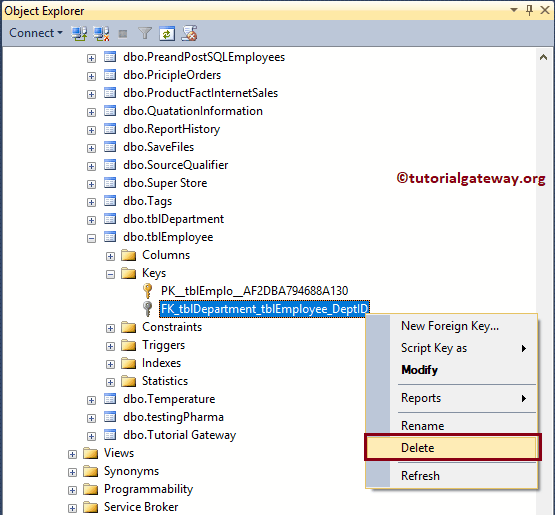Select the Service Broker folder label
This screenshot has height=515, width=555.
pyautogui.click(x=141, y=507)
